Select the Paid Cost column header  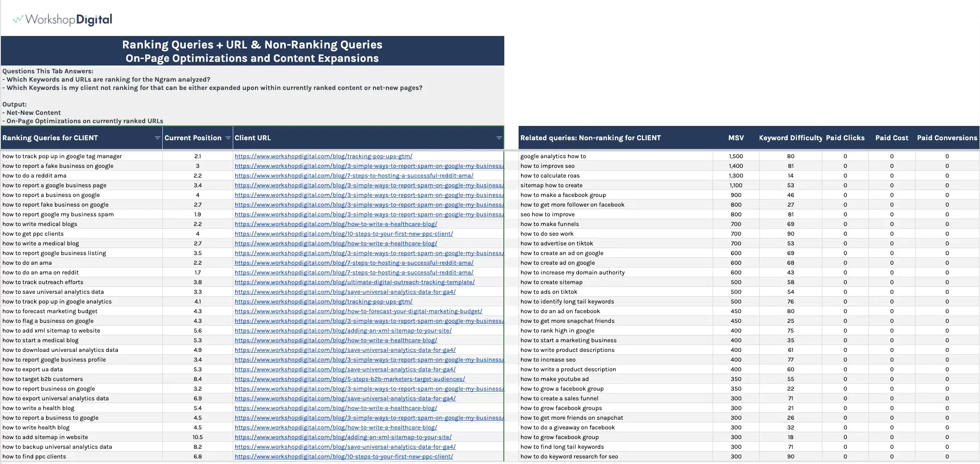point(891,138)
